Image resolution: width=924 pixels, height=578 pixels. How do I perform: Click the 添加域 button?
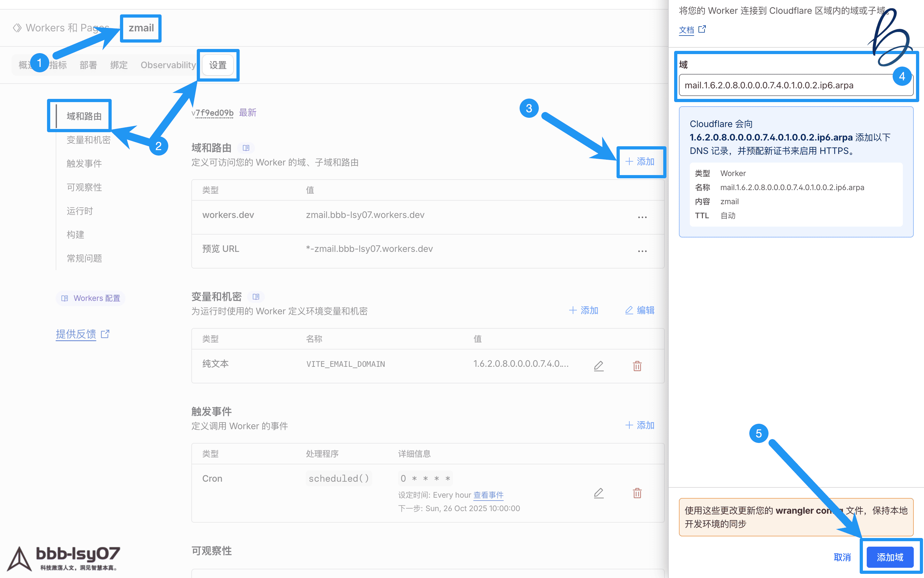[890, 557]
